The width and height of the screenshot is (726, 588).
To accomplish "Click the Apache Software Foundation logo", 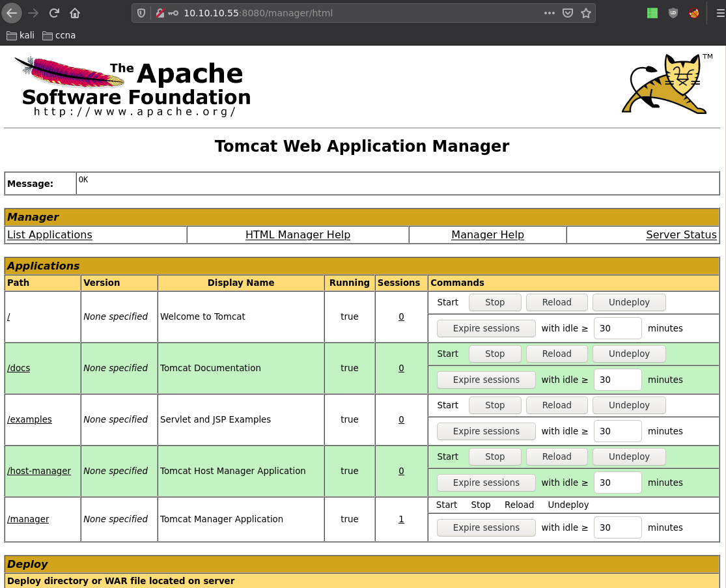I will pos(133,87).
